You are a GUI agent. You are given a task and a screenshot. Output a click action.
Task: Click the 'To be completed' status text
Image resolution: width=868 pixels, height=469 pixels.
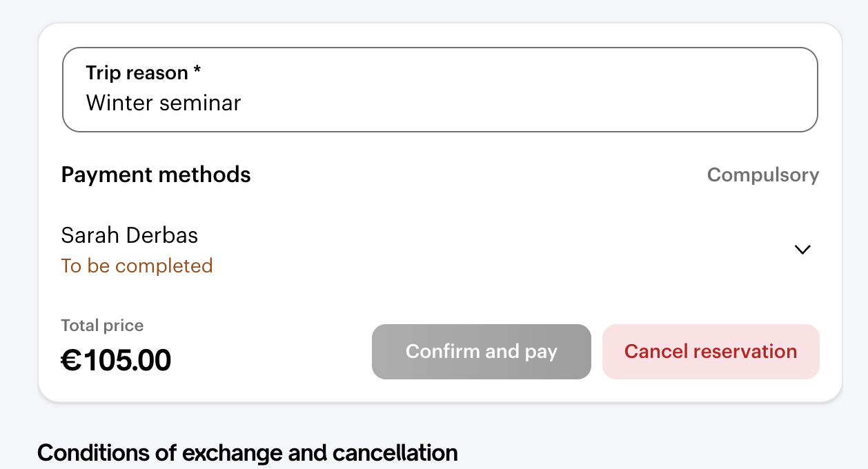point(137,266)
